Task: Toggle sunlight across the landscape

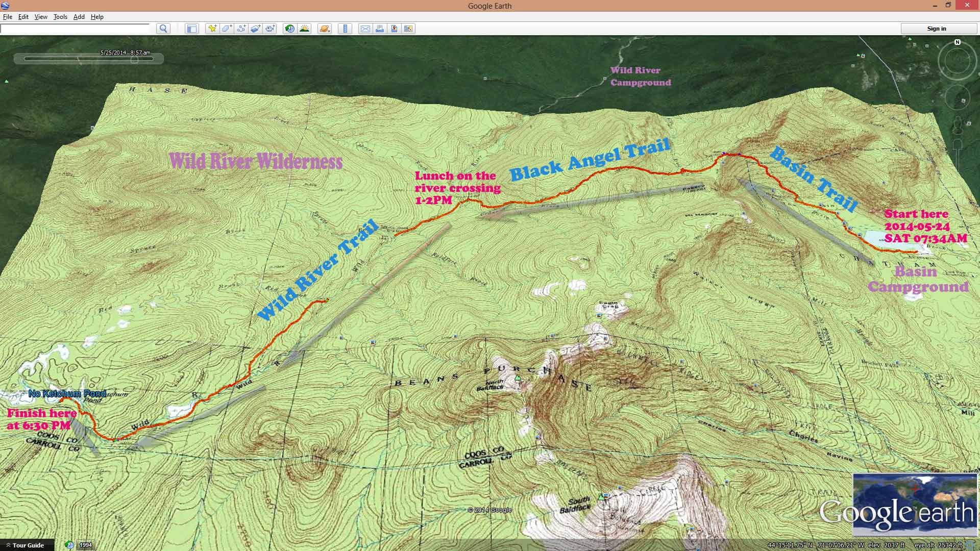Action: (304, 29)
